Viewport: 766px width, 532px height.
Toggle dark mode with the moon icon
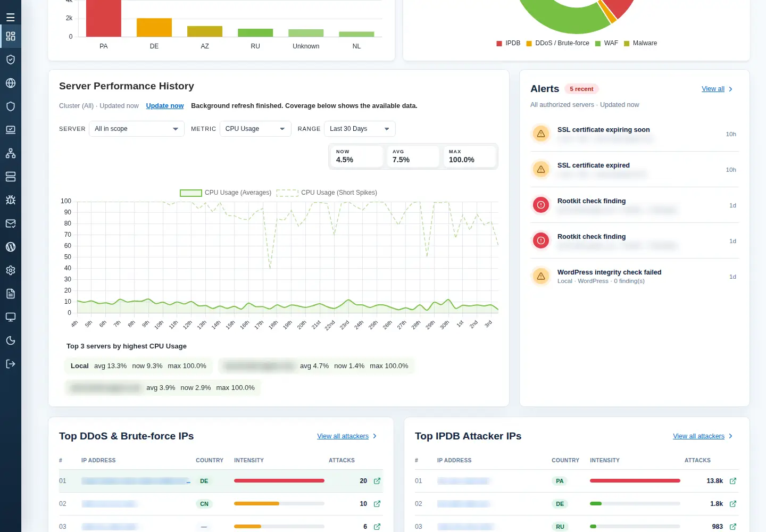point(11,340)
